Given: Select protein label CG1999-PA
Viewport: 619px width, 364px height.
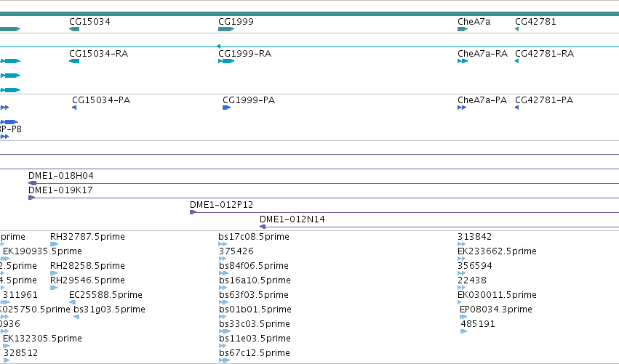Looking at the screenshot, I should [x=249, y=100].
